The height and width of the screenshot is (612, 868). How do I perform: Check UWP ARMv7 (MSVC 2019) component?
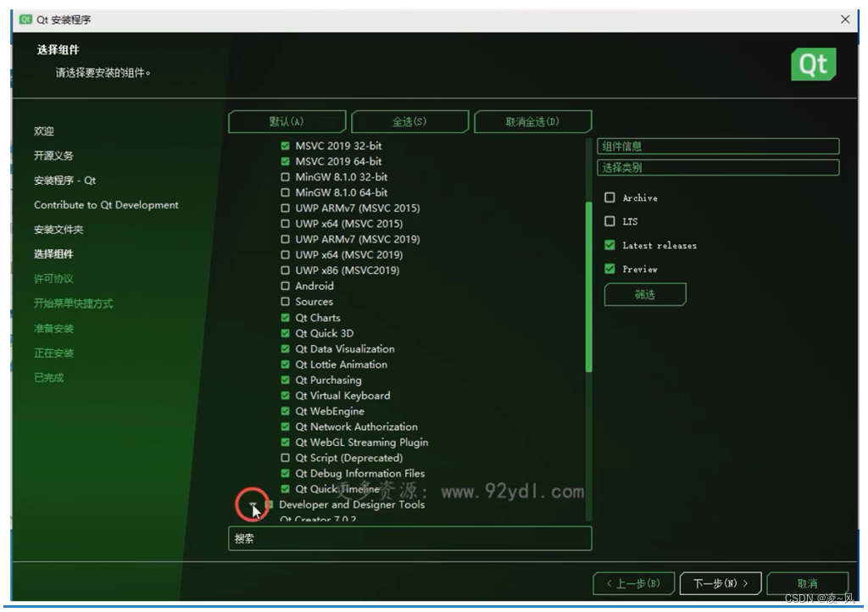click(x=285, y=239)
